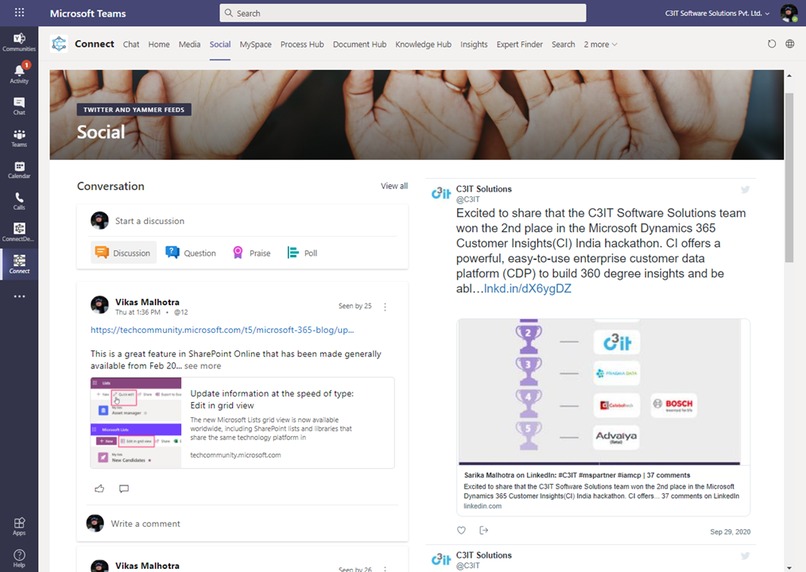Click Twitter bird icon on first tweet

pyautogui.click(x=745, y=190)
